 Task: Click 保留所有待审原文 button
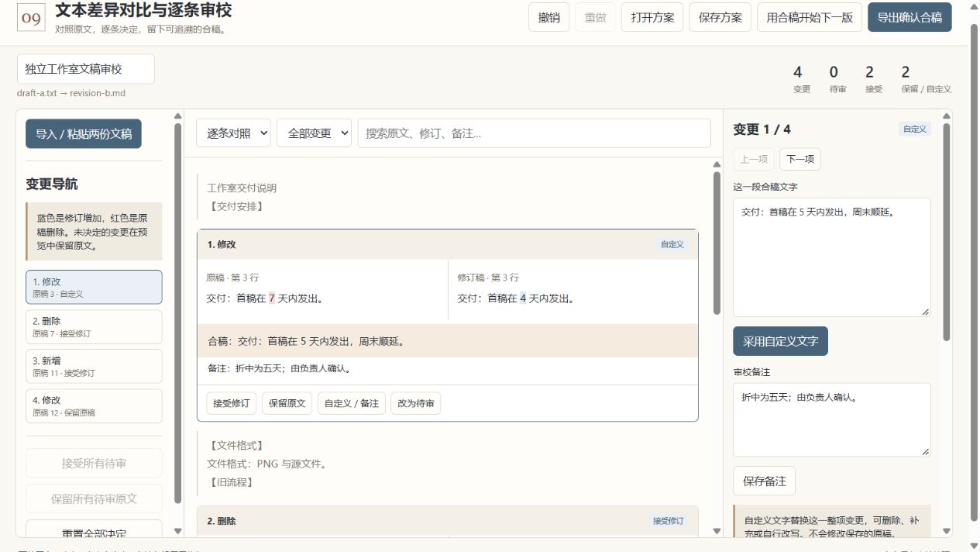tap(94, 499)
